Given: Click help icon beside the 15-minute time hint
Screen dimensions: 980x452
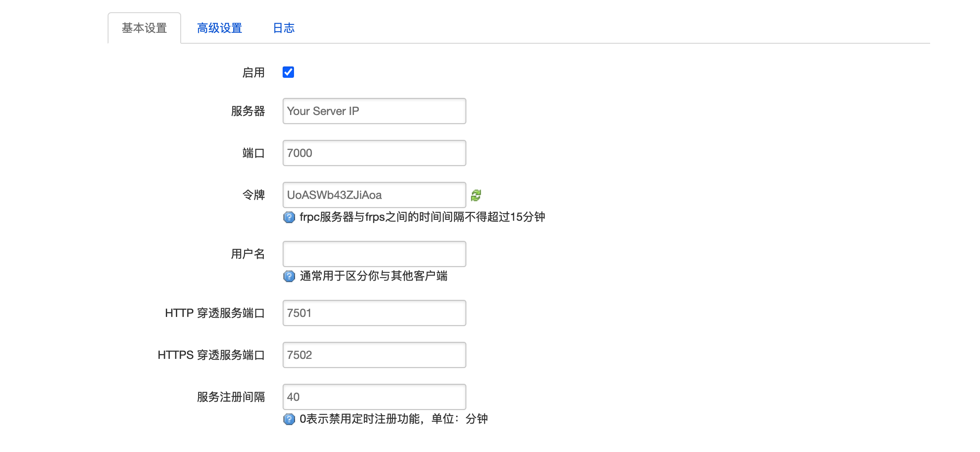Looking at the screenshot, I should pos(289,217).
